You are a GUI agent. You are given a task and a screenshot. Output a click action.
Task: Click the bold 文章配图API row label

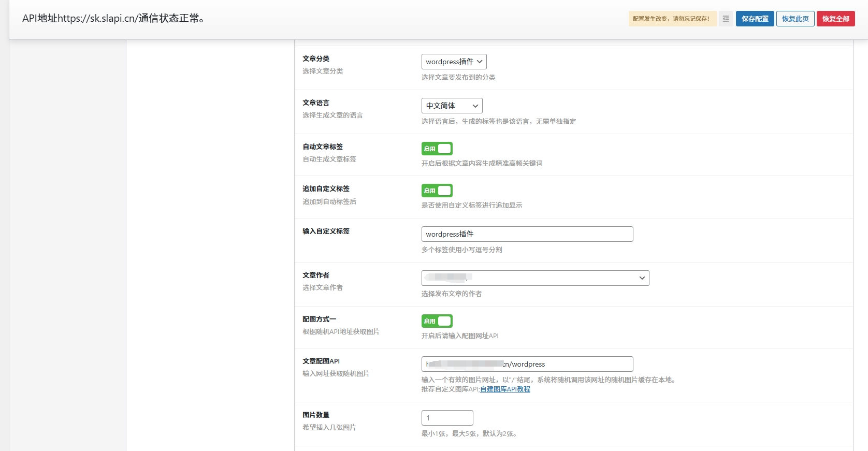point(321,361)
